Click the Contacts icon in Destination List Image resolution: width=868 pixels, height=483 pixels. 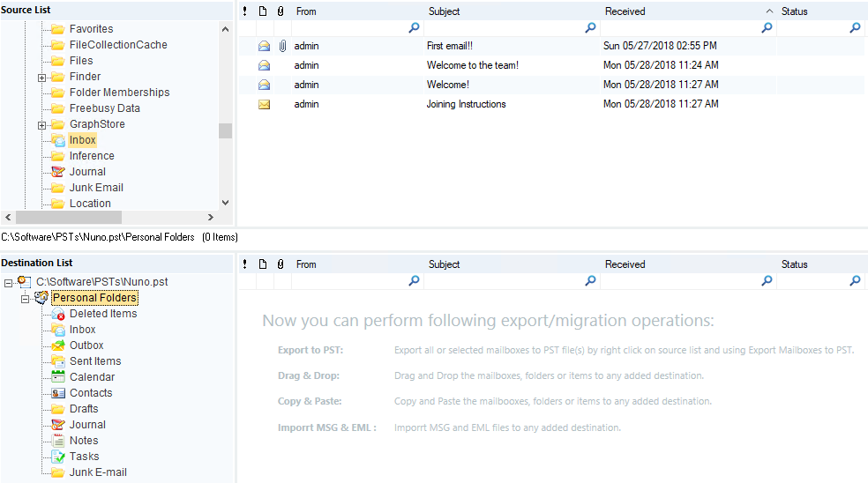click(58, 393)
